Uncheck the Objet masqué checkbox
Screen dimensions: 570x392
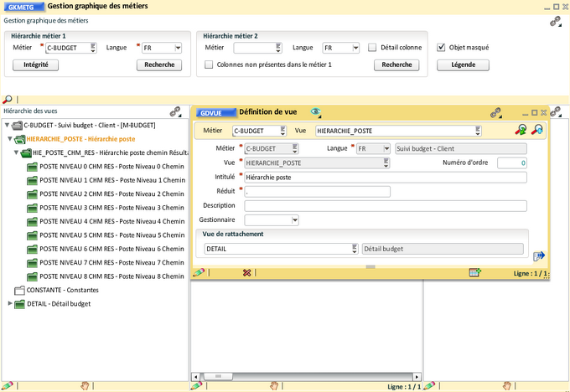pos(442,48)
